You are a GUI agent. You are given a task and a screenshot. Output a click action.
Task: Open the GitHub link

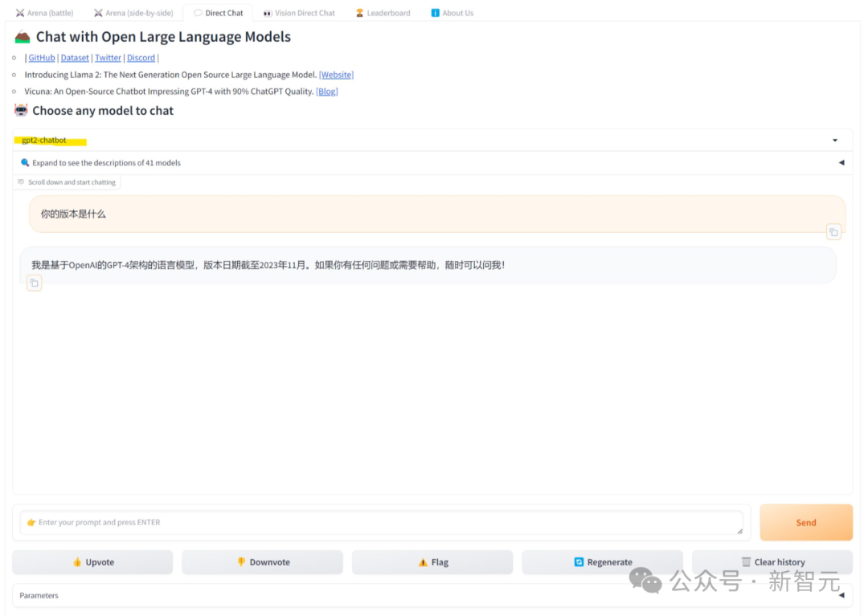point(42,58)
